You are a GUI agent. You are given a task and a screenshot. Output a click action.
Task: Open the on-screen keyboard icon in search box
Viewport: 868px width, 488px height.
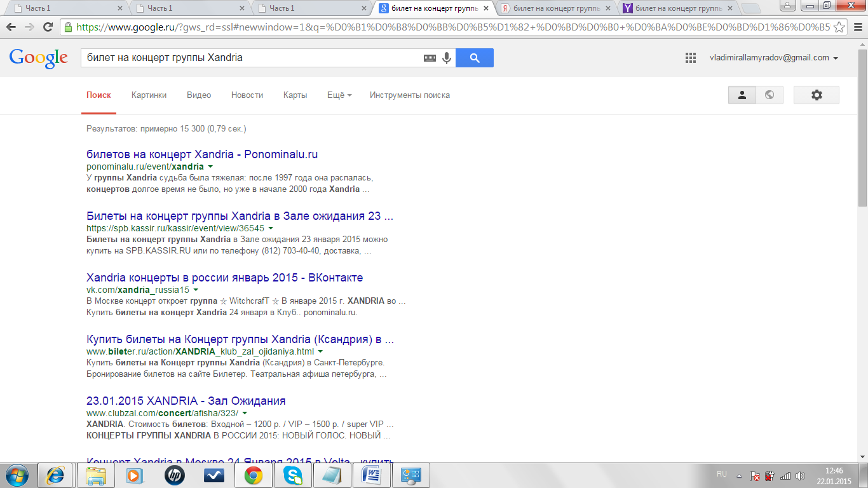point(430,58)
